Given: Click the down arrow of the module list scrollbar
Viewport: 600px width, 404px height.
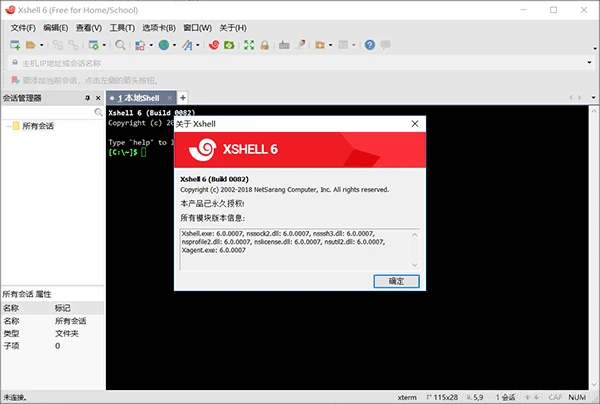Looking at the screenshot, I should pyautogui.click(x=415, y=265).
